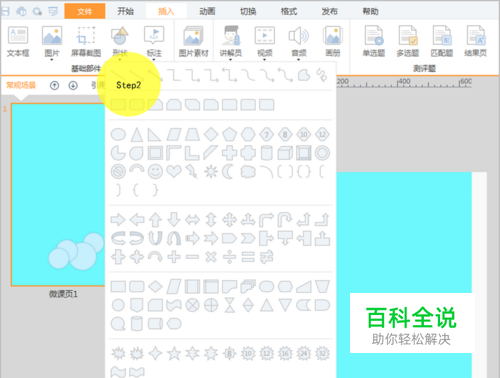Choose the diamond basic shape
Viewport: 500px width, 378px height.
(x=211, y=134)
